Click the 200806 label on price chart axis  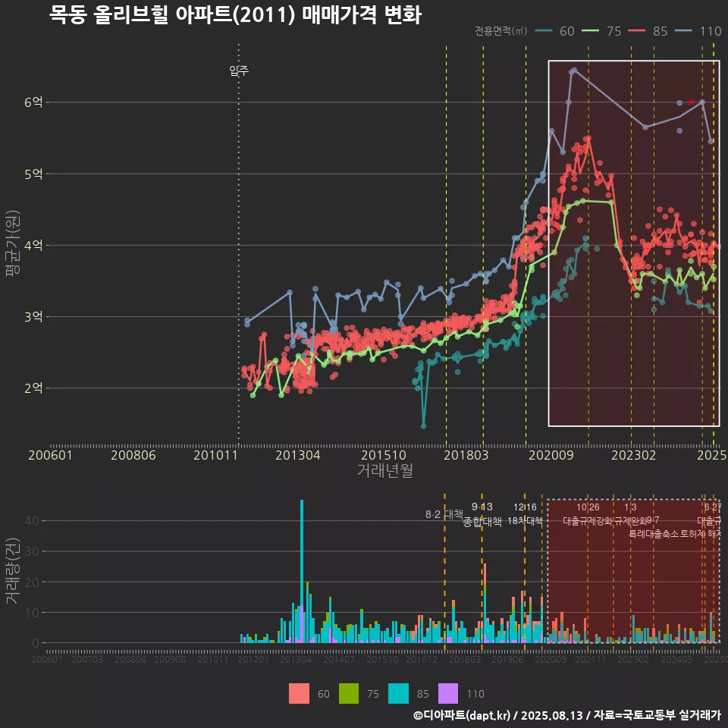(x=133, y=455)
